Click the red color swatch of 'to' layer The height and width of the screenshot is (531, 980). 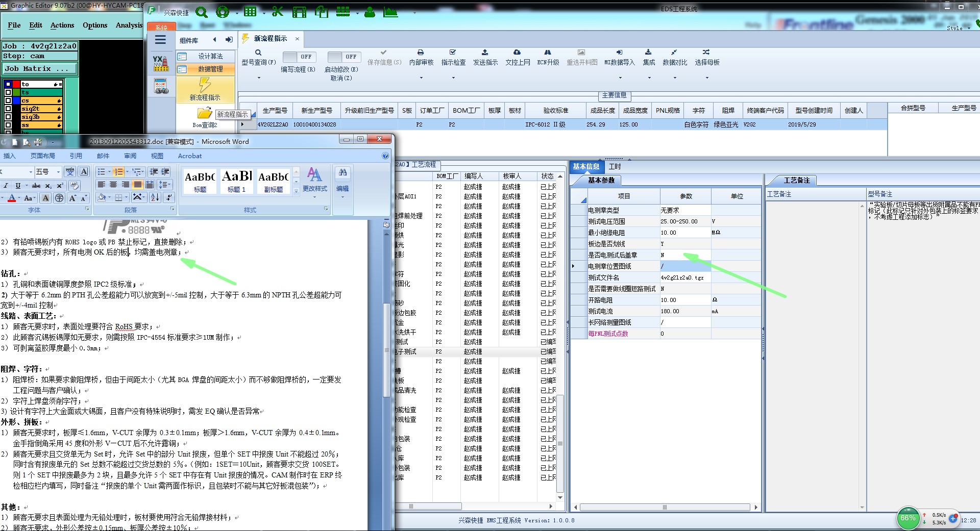tap(17, 84)
